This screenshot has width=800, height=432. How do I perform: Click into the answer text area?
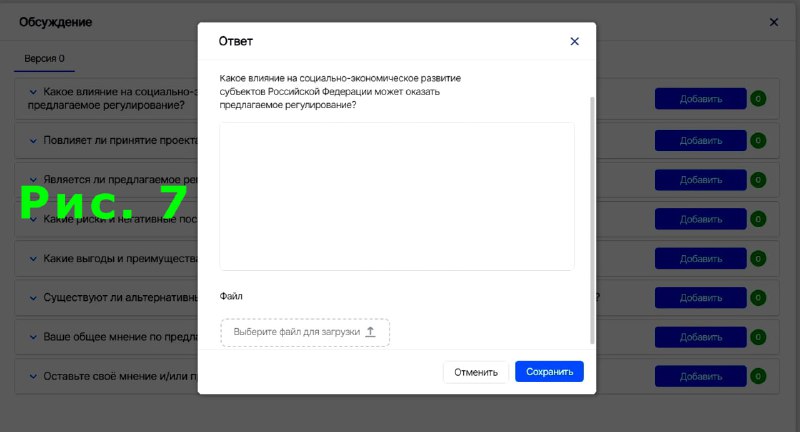(x=397, y=196)
